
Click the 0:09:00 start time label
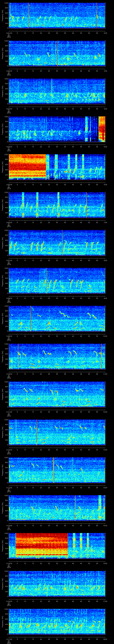pos(9,336)
